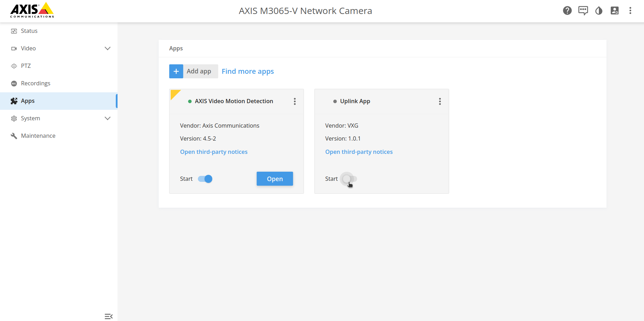This screenshot has height=321, width=644.
Task: Click the blue plus Add app icon
Action: [176, 71]
